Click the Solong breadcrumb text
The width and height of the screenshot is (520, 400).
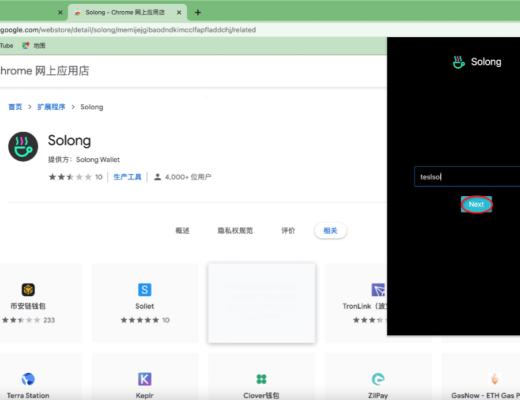click(x=92, y=107)
